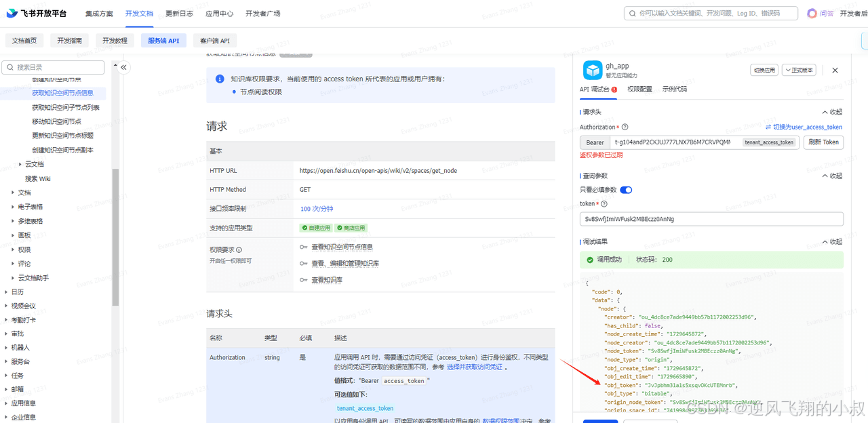This screenshot has height=423, width=868.
Task: Click the Authorization Bearer token field
Action: click(705, 142)
